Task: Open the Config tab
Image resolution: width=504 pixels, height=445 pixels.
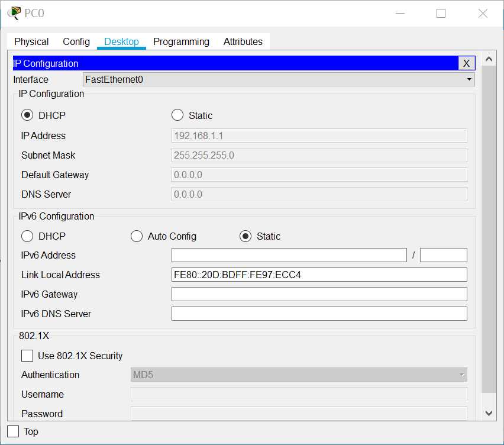Action: tap(76, 41)
